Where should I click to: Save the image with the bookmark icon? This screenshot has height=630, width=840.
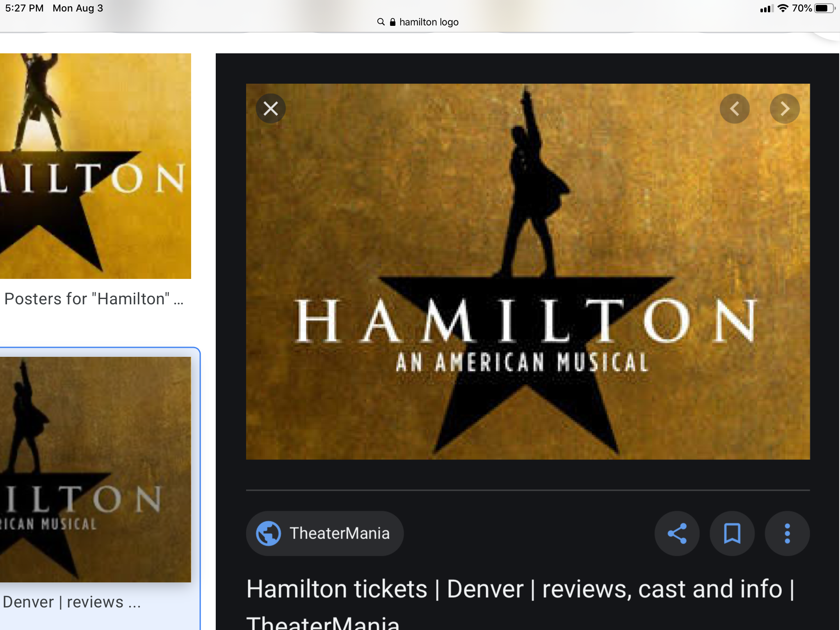732,533
